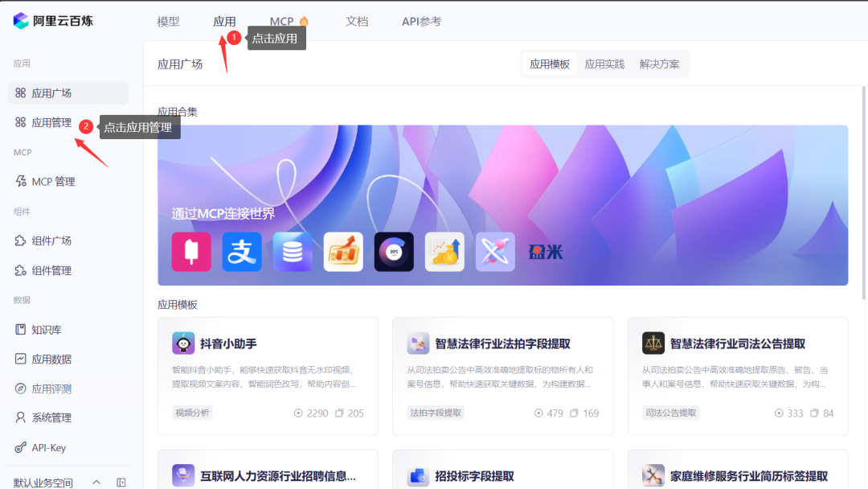This screenshot has height=489, width=868.
Task: Click the gold coins growth icon in banner
Action: click(x=444, y=252)
